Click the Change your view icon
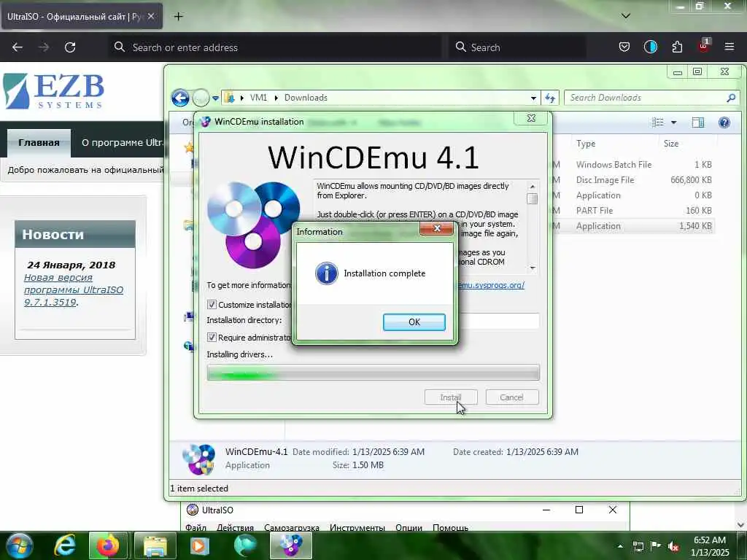Image resolution: width=747 pixels, height=560 pixels. pyautogui.click(x=658, y=122)
